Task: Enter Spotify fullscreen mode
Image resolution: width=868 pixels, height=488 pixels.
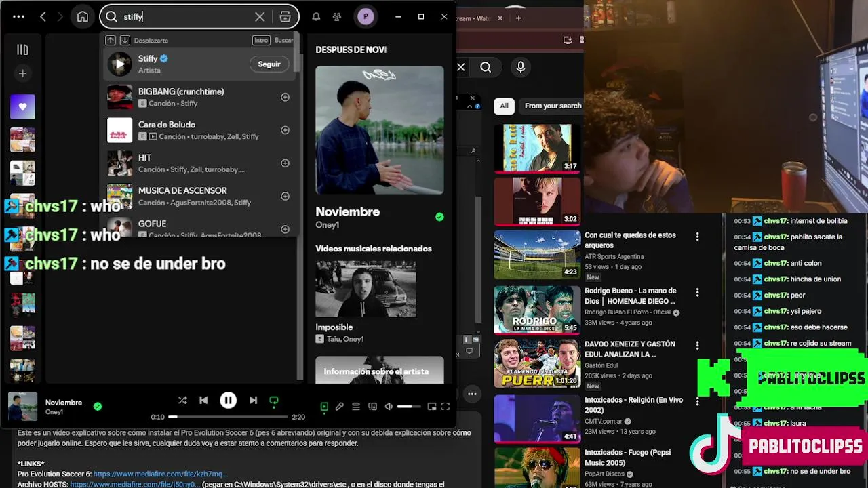Action: 446,407
